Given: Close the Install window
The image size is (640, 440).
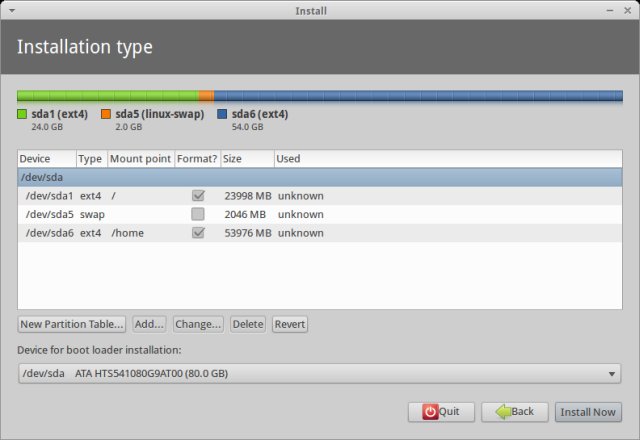Looking at the screenshot, I should (628, 11).
